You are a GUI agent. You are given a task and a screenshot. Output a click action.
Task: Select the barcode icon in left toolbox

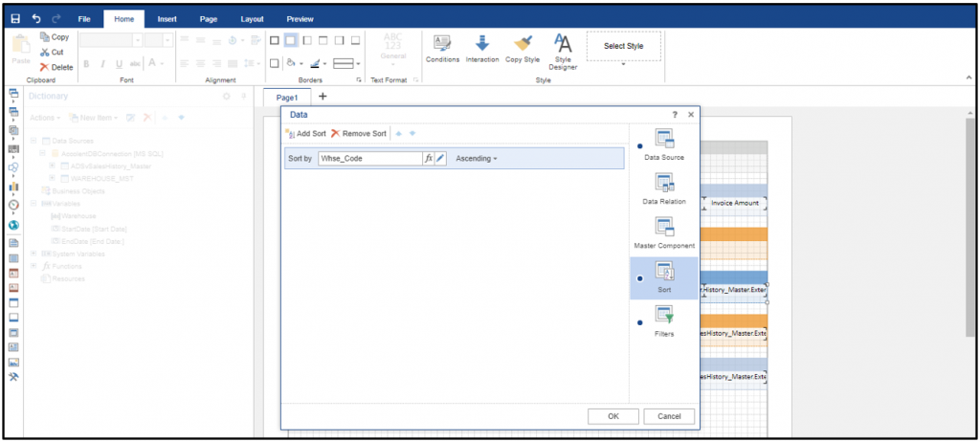(x=13, y=149)
